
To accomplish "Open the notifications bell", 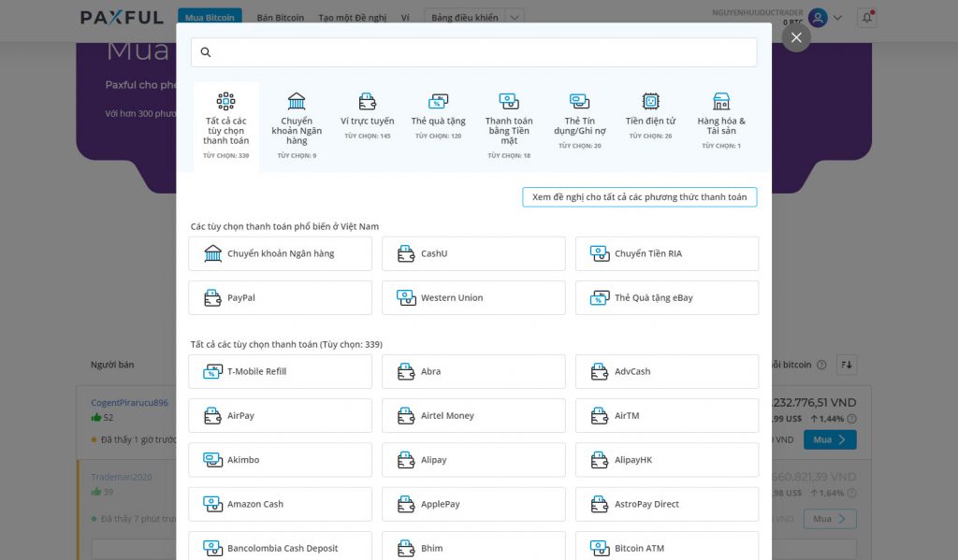I will (867, 18).
